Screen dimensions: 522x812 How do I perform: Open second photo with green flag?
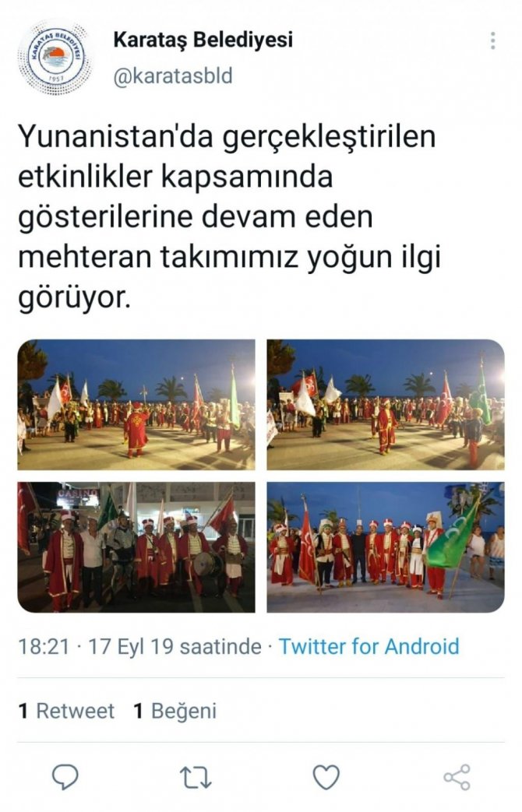[386, 405]
